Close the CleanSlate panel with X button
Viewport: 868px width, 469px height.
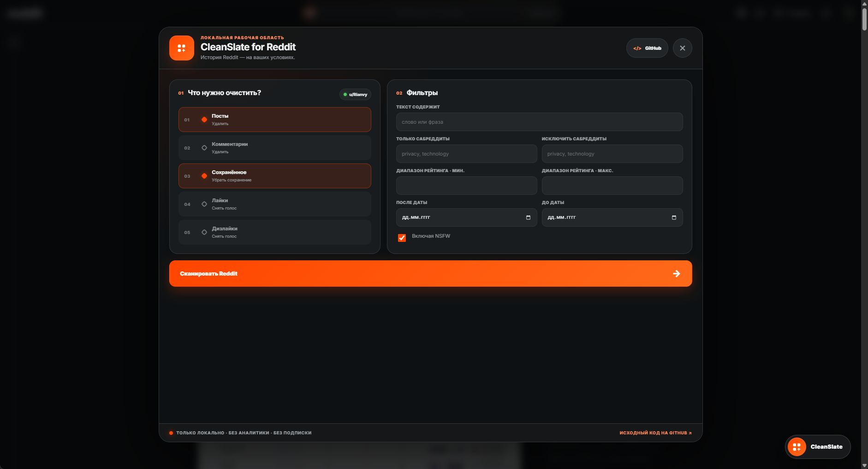coord(683,48)
